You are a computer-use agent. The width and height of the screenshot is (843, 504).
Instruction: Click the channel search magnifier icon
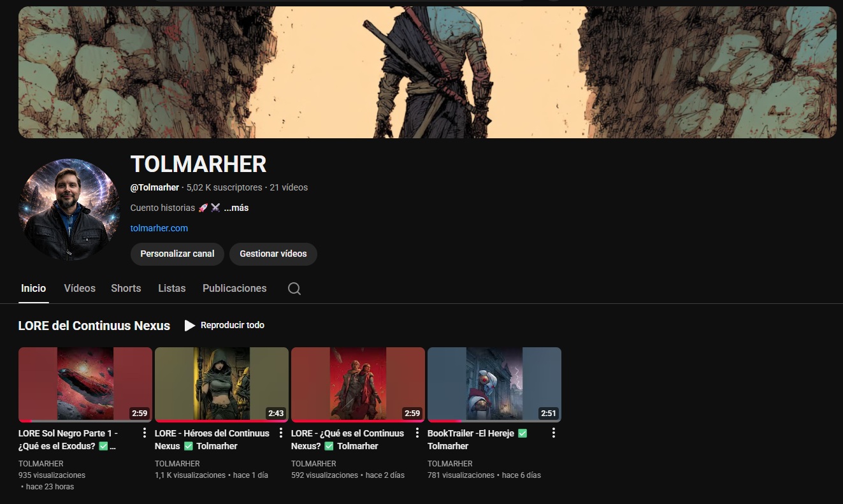[x=294, y=289]
